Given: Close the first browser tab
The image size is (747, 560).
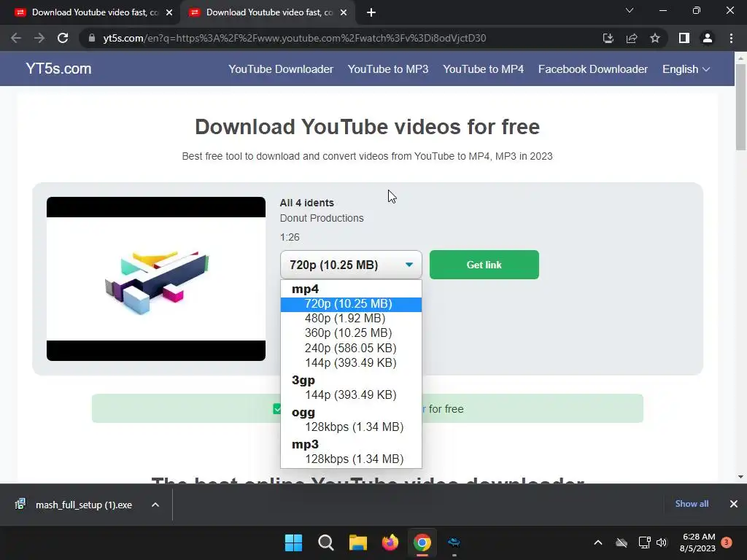Looking at the screenshot, I should pos(169,13).
